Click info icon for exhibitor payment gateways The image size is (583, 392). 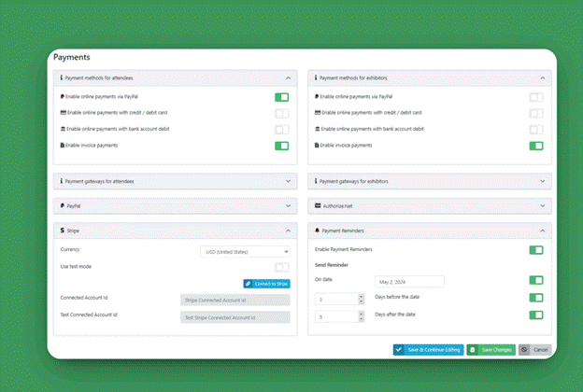[x=318, y=181]
